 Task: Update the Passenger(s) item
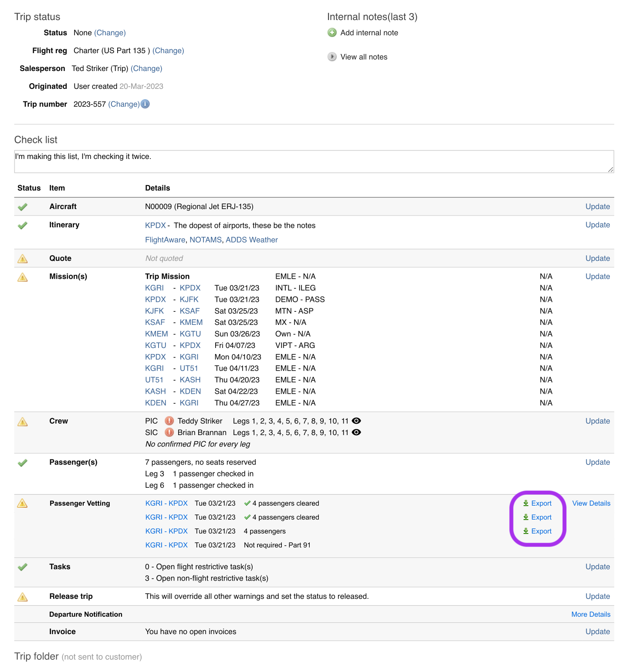598,462
